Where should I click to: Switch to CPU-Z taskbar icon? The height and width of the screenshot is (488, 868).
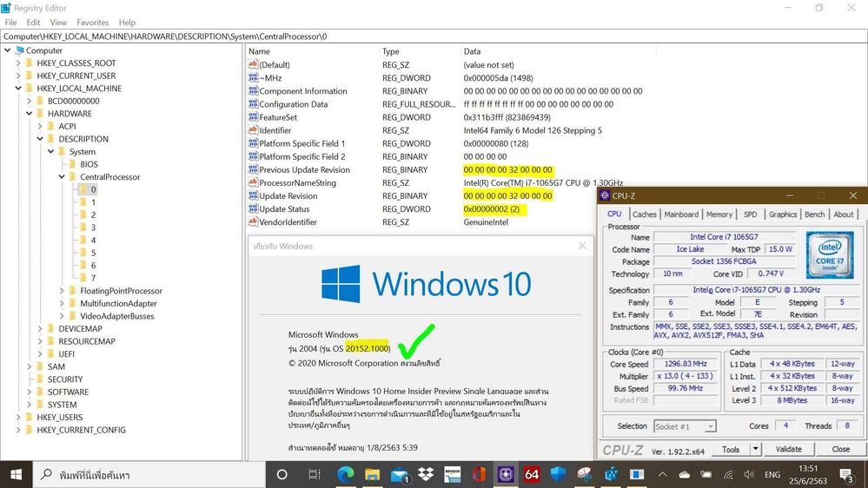(x=506, y=474)
